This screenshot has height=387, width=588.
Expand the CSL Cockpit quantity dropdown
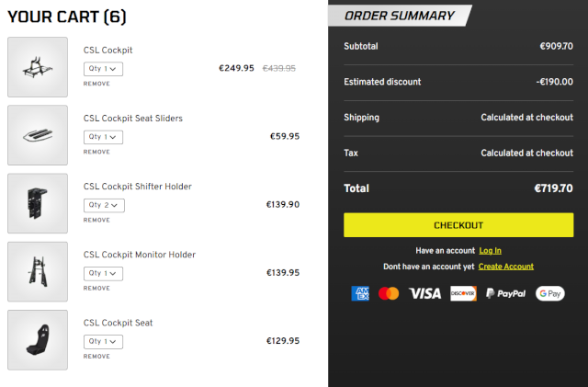click(x=103, y=69)
